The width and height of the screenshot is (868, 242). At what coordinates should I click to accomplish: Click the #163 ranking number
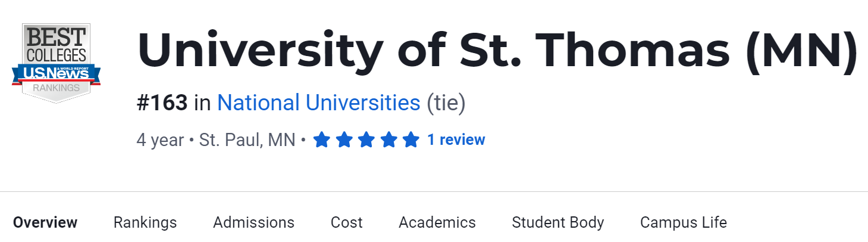coord(162,103)
